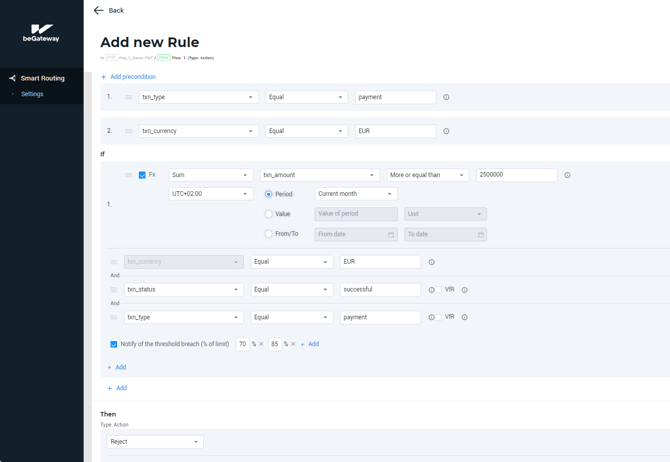Screen dimensions: 670x462
Task: Click the Smart Routing share icon
Action: pos(12,78)
